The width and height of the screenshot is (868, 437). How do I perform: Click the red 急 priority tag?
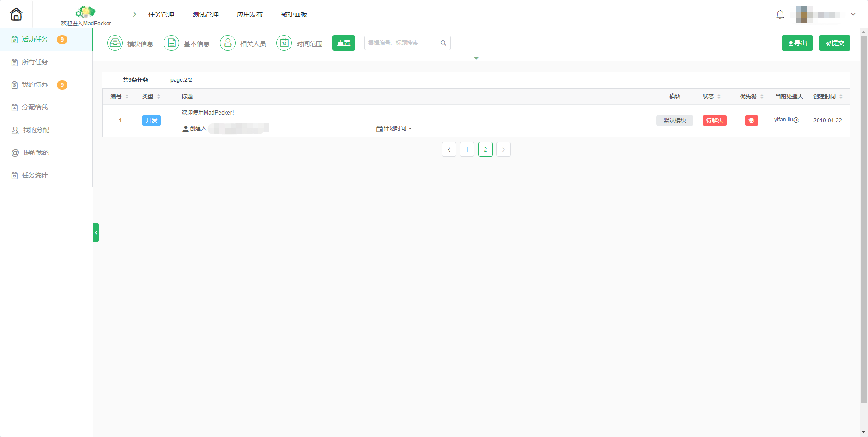(x=752, y=121)
